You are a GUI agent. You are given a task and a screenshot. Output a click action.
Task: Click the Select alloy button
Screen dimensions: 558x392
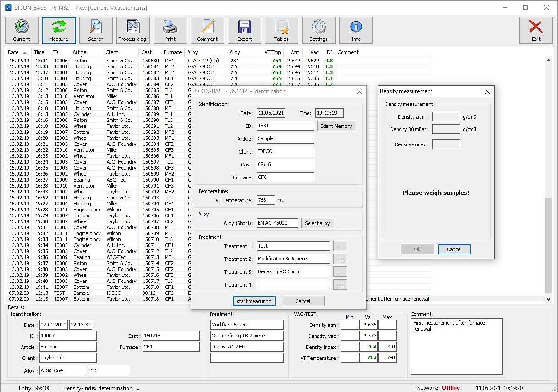(x=317, y=223)
